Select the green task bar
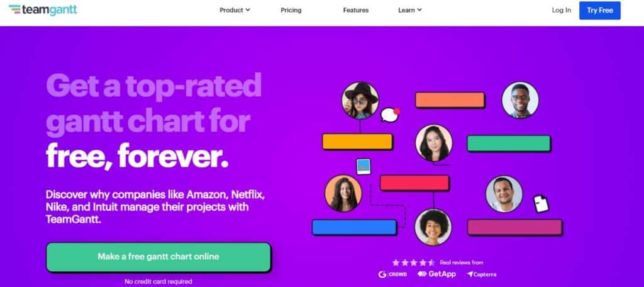Screen dimensions: 644x287 pyautogui.click(x=509, y=143)
